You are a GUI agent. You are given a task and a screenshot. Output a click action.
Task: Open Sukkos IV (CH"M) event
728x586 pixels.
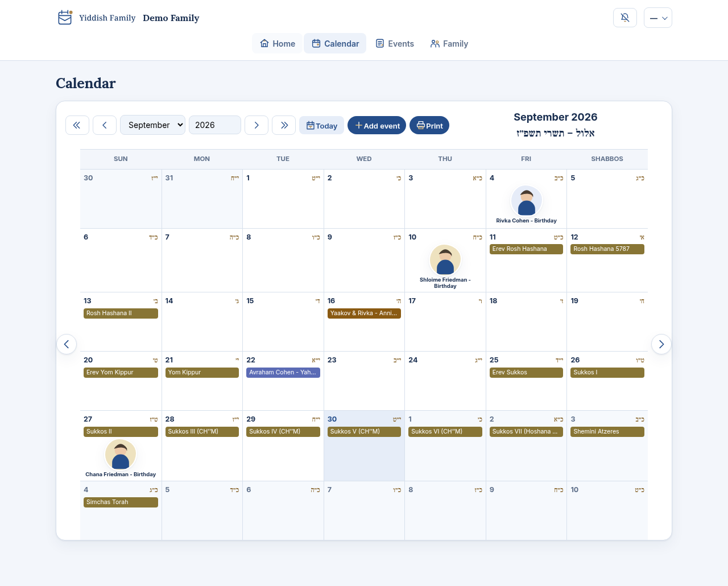[283, 432]
